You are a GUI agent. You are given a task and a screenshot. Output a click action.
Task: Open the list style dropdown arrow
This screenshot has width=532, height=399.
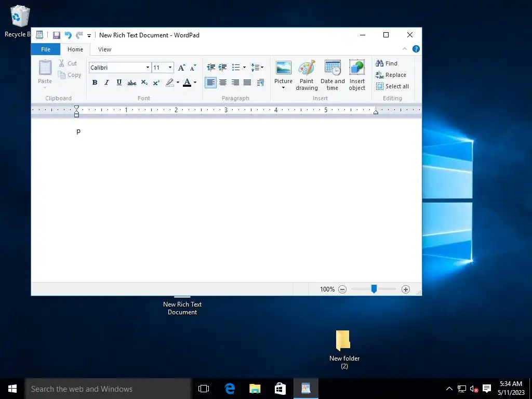tap(244, 68)
